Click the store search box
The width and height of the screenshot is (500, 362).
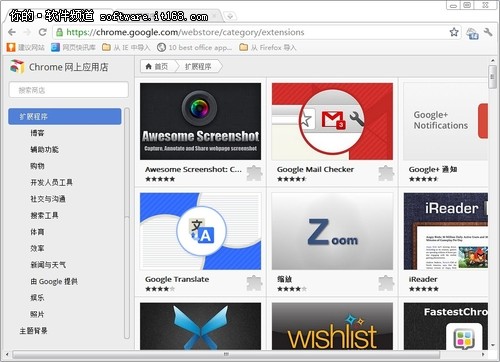68,90
